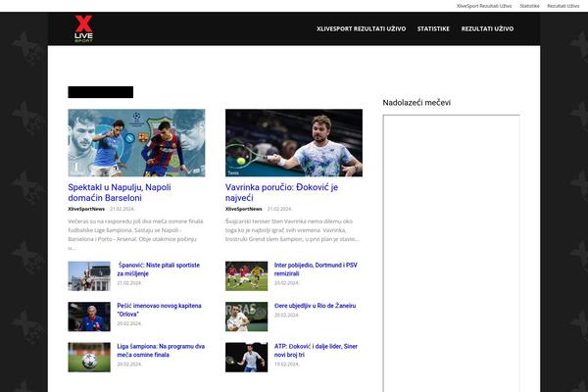
Task: Open thumbnail for Đere article
Action: click(x=246, y=317)
